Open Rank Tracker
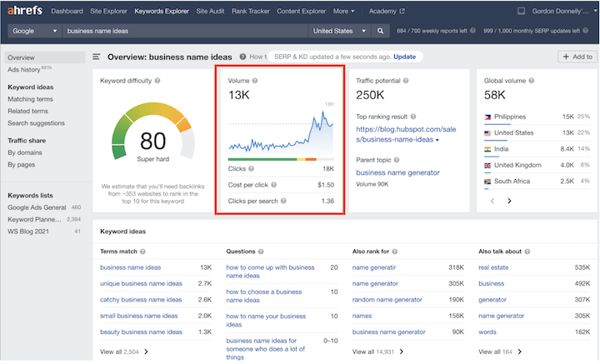The image size is (600, 364). point(251,11)
